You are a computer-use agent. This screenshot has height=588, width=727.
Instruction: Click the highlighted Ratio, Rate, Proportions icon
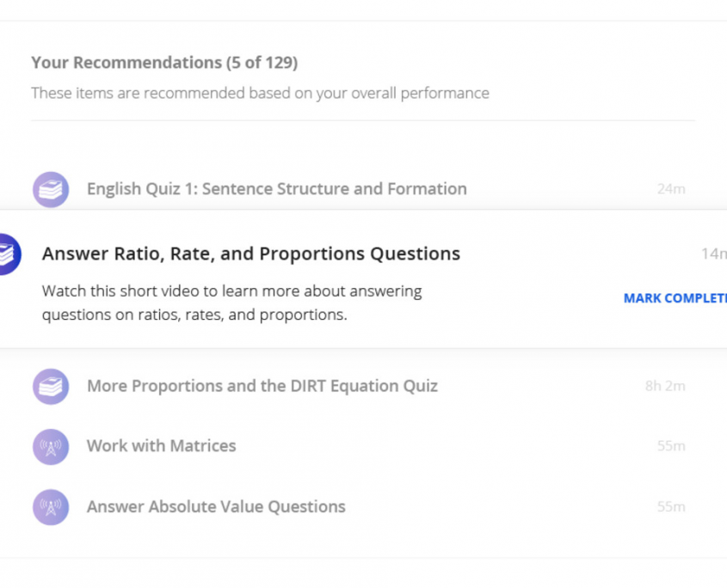coord(7,254)
